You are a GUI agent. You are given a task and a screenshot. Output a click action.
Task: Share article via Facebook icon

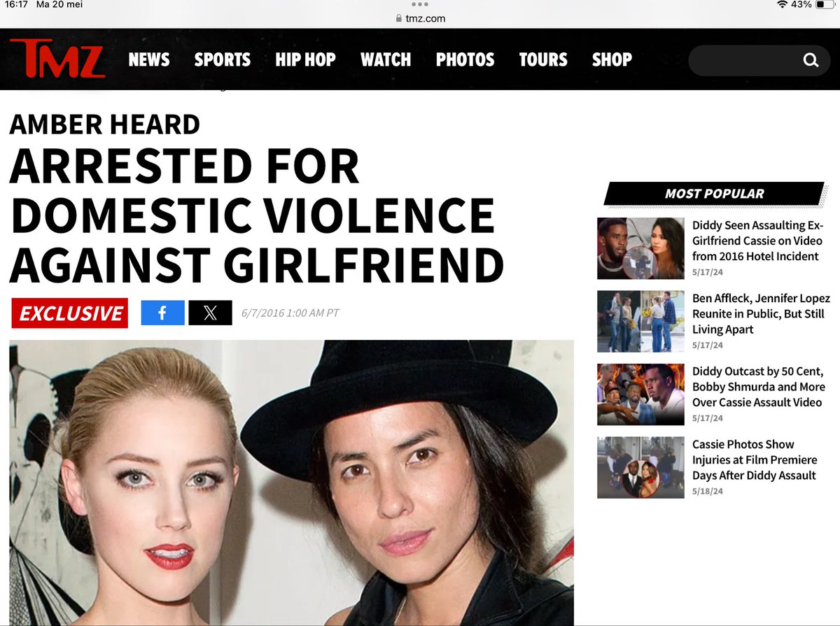[162, 313]
